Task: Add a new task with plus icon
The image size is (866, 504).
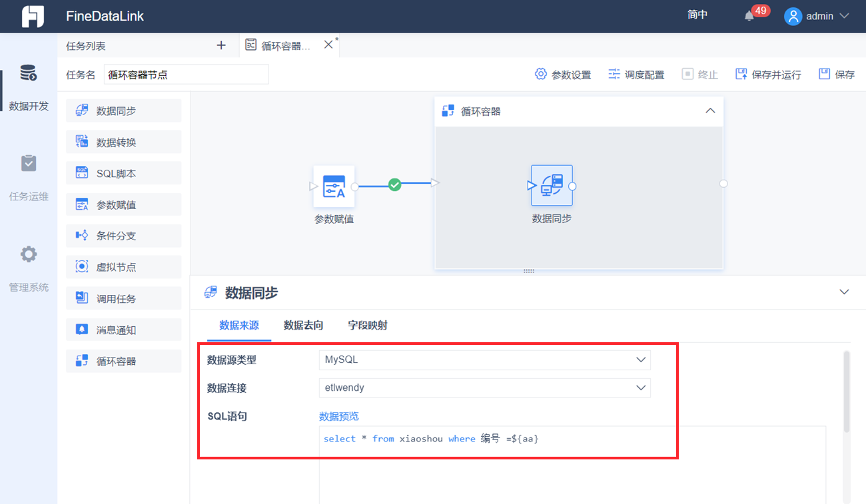Action: pyautogui.click(x=222, y=45)
